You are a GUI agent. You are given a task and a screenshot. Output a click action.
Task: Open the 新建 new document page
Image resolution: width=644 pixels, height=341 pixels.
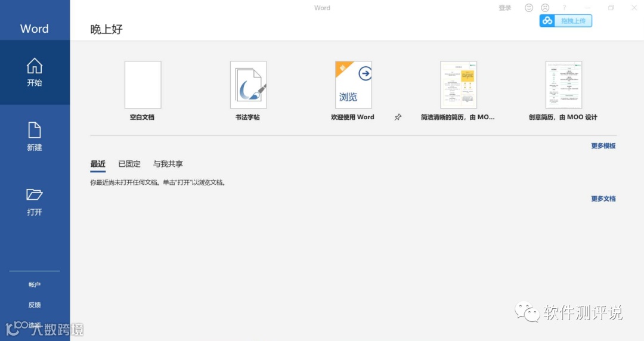(x=35, y=137)
